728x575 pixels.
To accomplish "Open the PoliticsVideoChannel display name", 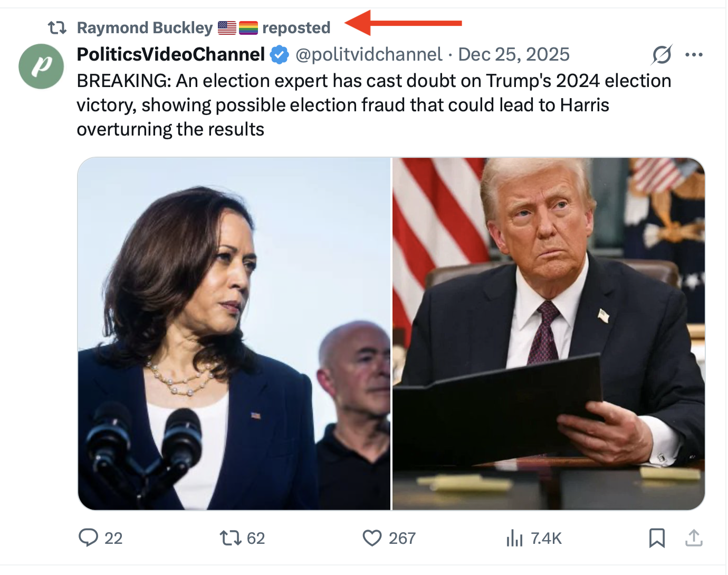I will click(x=170, y=54).
